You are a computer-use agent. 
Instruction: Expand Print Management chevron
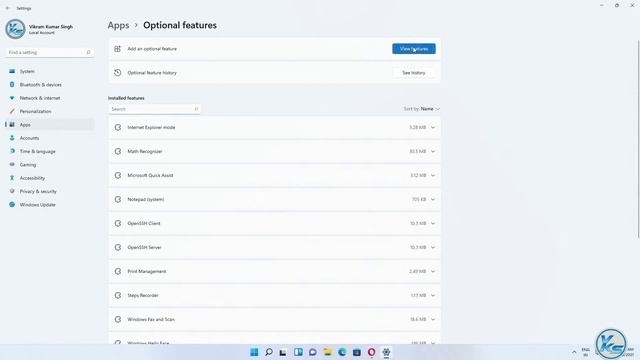click(433, 271)
